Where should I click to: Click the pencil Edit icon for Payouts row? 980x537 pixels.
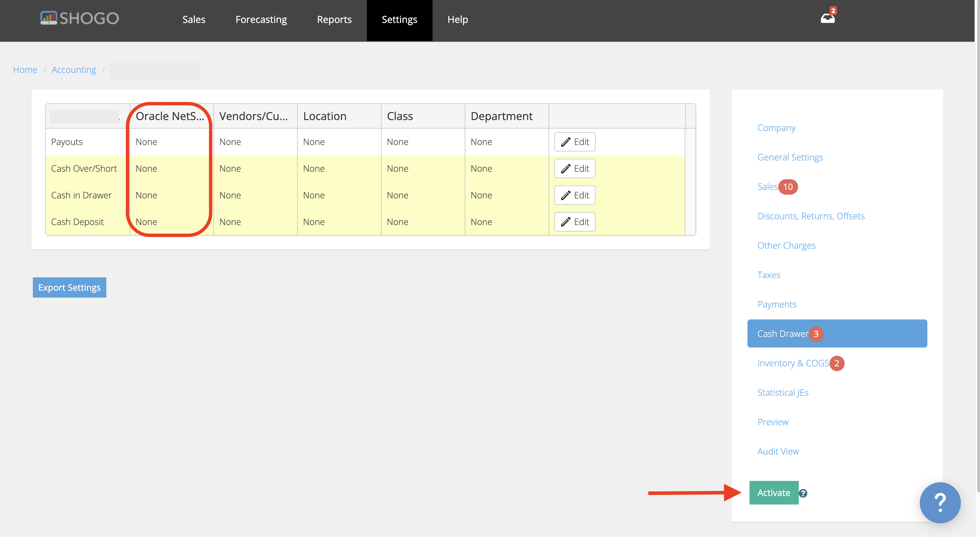(x=574, y=141)
